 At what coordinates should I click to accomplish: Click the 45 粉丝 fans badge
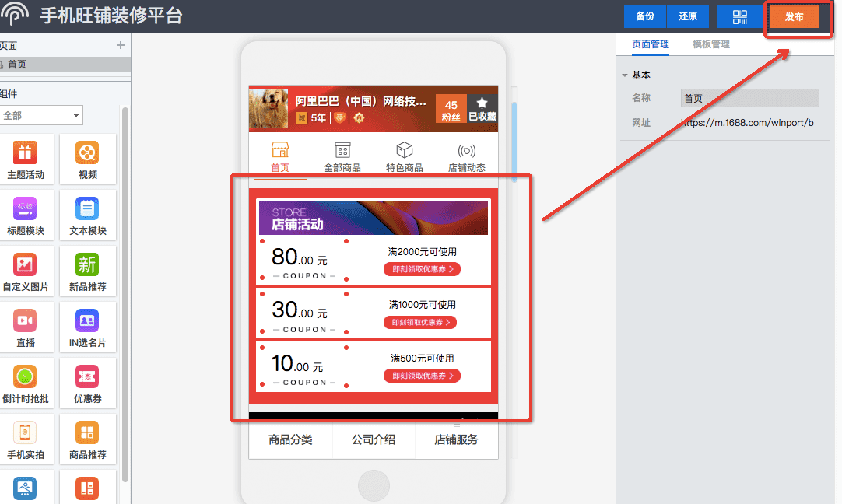[x=451, y=109]
